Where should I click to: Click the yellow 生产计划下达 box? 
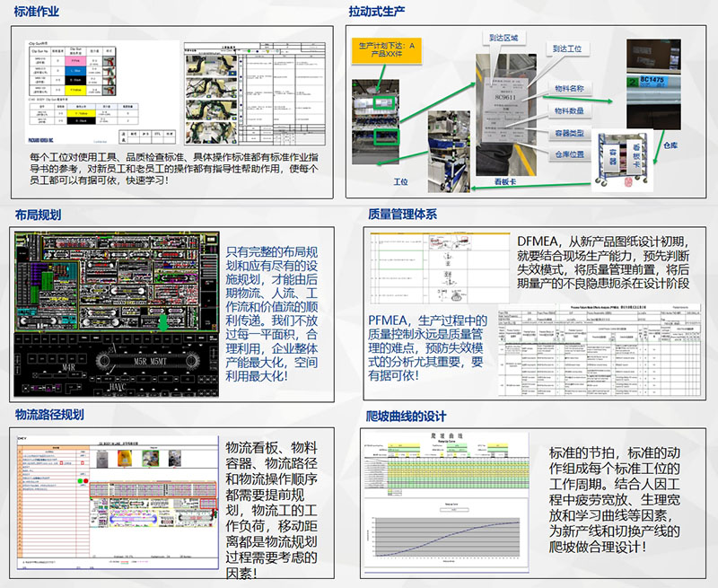pyautogui.click(x=387, y=50)
